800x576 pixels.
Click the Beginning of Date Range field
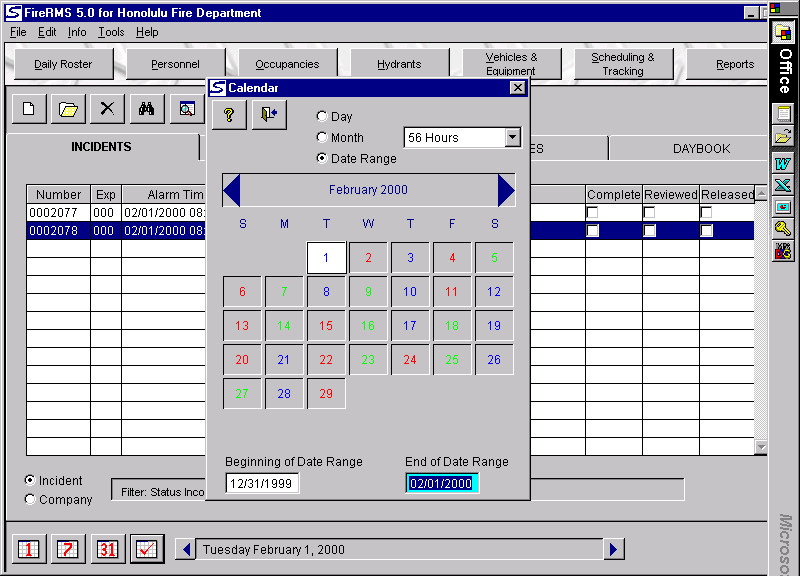tap(263, 484)
